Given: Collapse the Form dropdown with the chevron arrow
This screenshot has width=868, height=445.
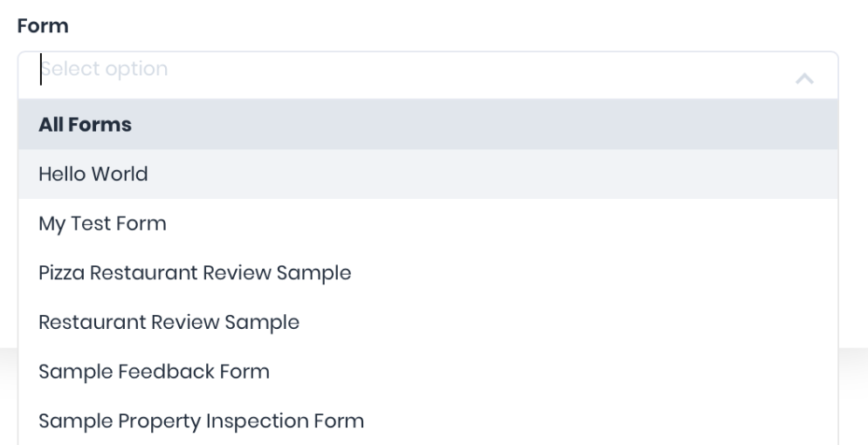Looking at the screenshot, I should coord(804,79).
